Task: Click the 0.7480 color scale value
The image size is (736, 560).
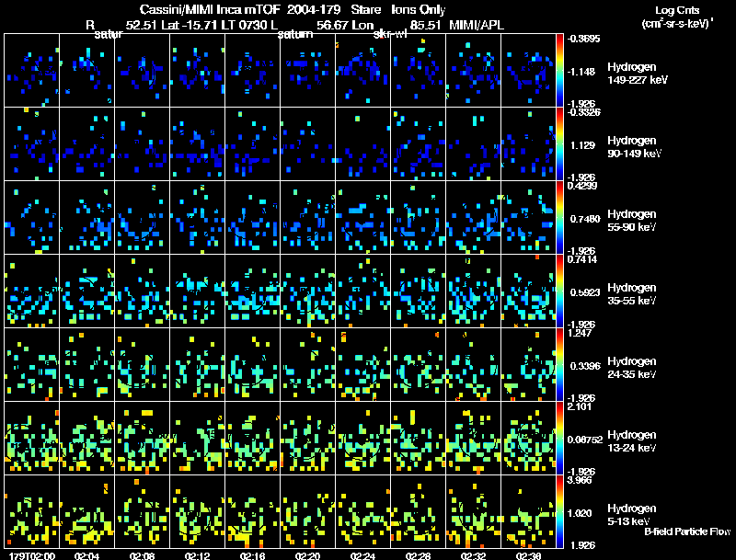Action: click(x=585, y=219)
